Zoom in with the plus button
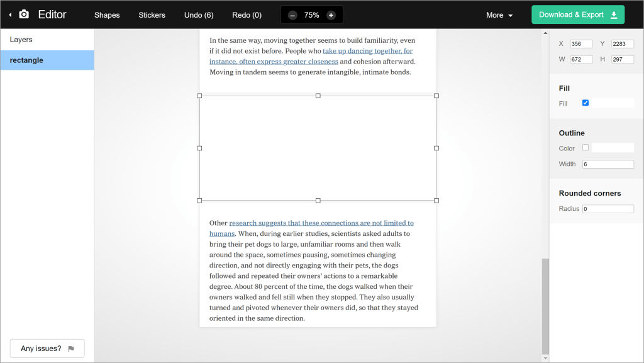 click(x=331, y=15)
